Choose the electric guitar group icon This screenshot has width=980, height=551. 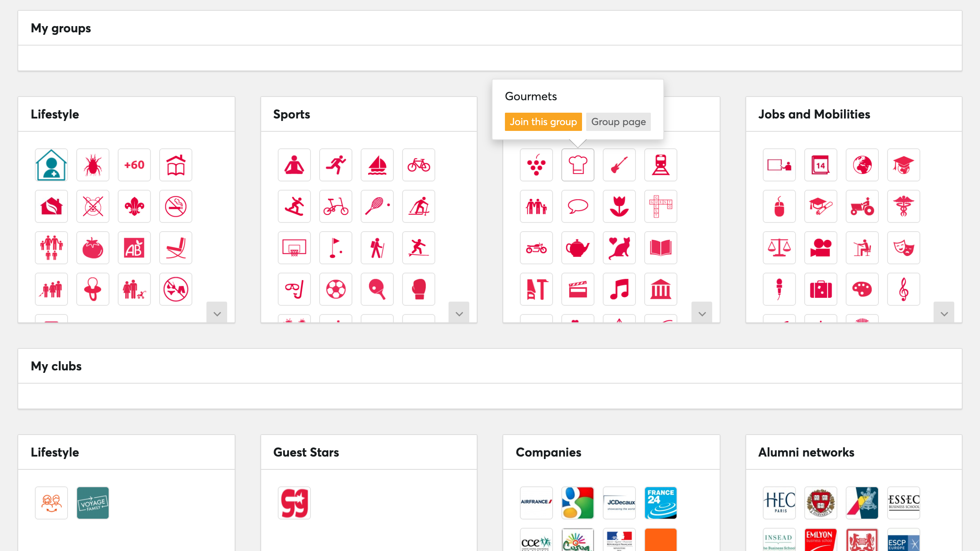point(619,165)
